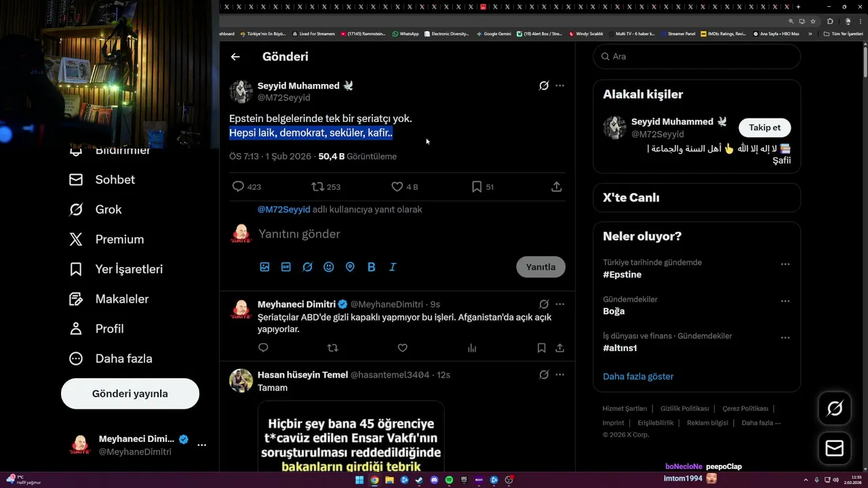Repost Meyhaneci Dimitri's comment
Viewport: 868px width, 488px height.
332,348
